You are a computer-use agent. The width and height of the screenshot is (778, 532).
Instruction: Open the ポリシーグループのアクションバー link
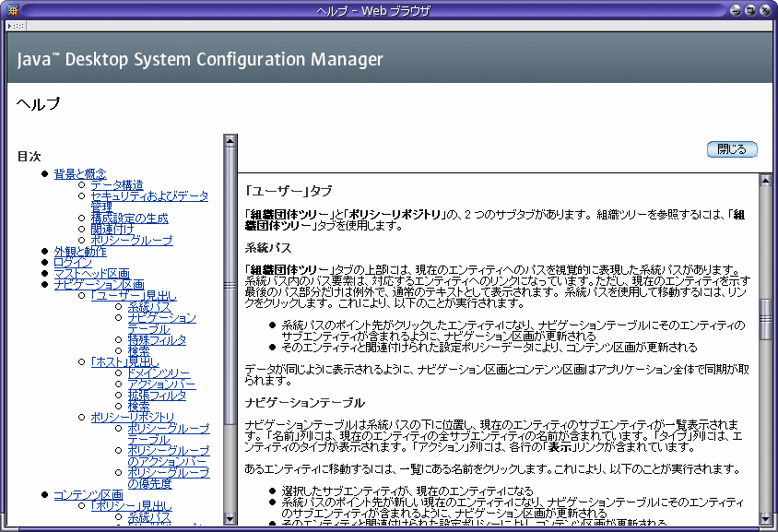(168, 456)
